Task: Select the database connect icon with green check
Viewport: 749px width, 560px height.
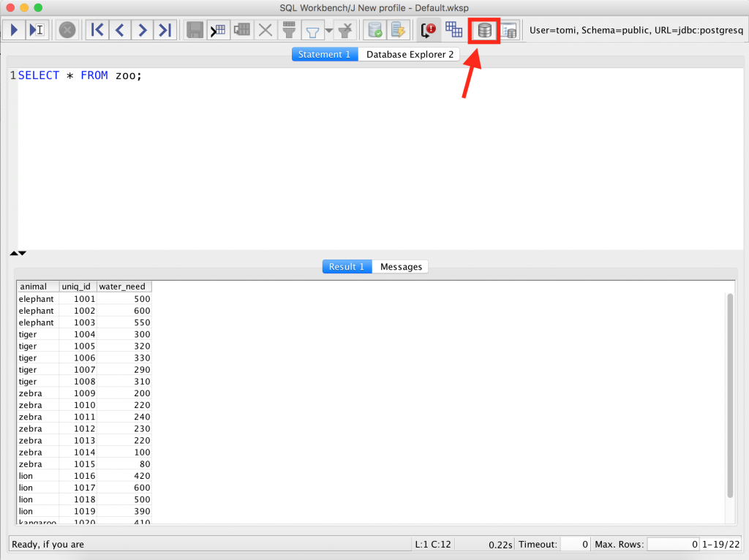Action: [x=374, y=29]
